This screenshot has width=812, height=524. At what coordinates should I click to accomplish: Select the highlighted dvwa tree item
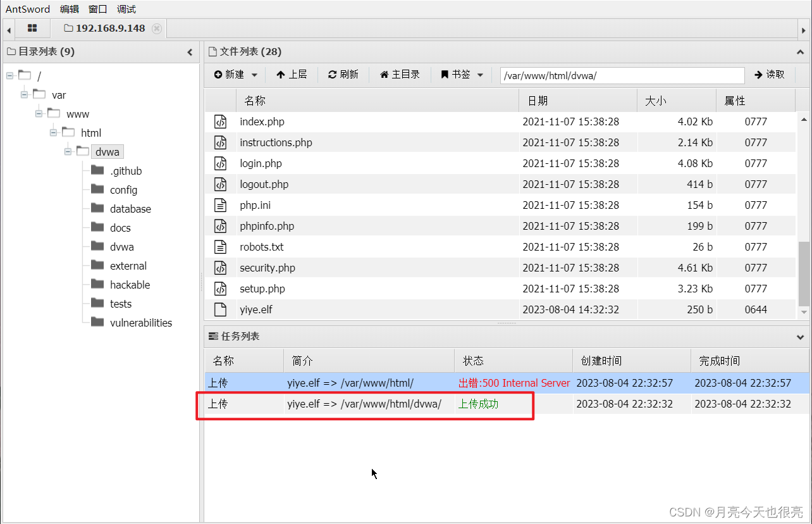pyautogui.click(x=107, y=152)
